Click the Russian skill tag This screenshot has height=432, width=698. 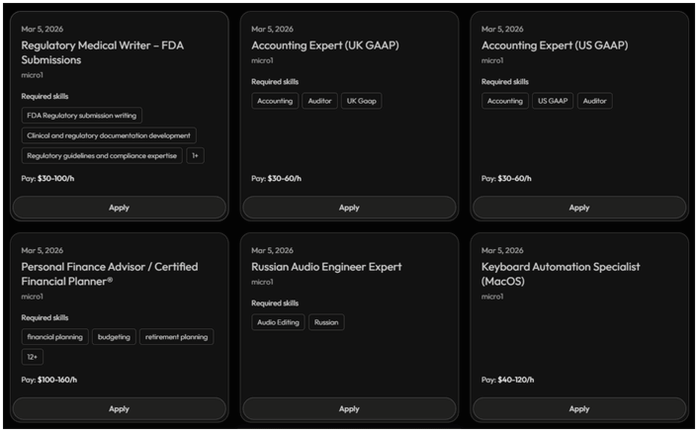click(326, 322)
